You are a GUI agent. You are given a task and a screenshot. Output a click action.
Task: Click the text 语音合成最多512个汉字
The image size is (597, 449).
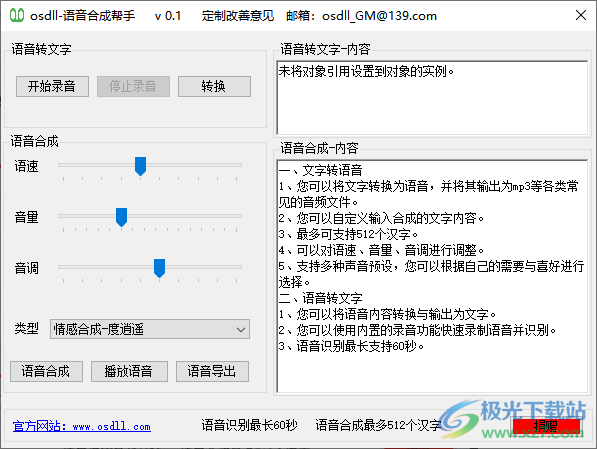pos(378,425)
